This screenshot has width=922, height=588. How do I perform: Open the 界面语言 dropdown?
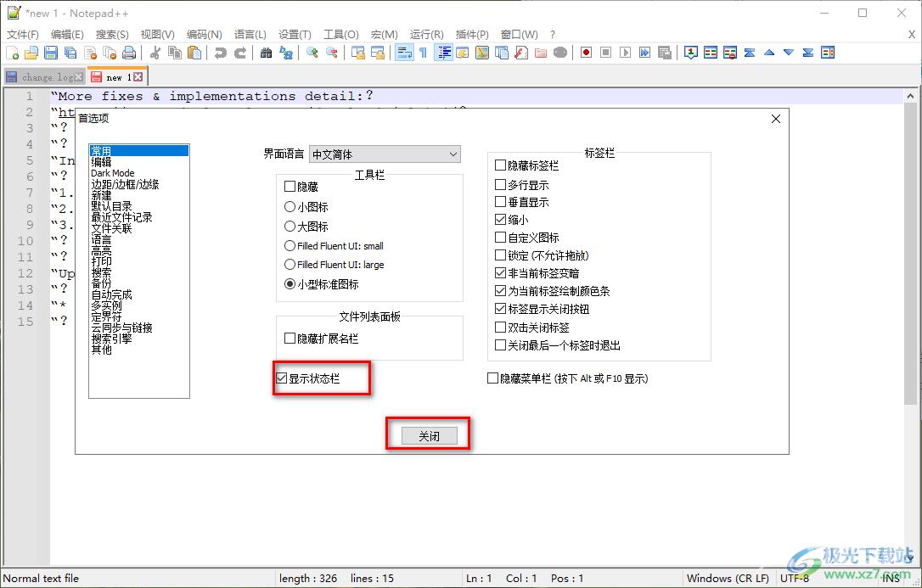click(385, 154)
